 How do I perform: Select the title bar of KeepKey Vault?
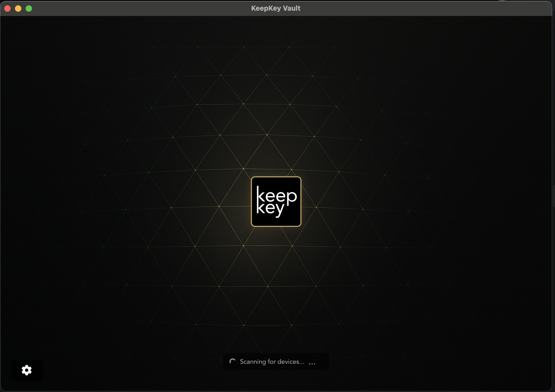click(276, 8)
